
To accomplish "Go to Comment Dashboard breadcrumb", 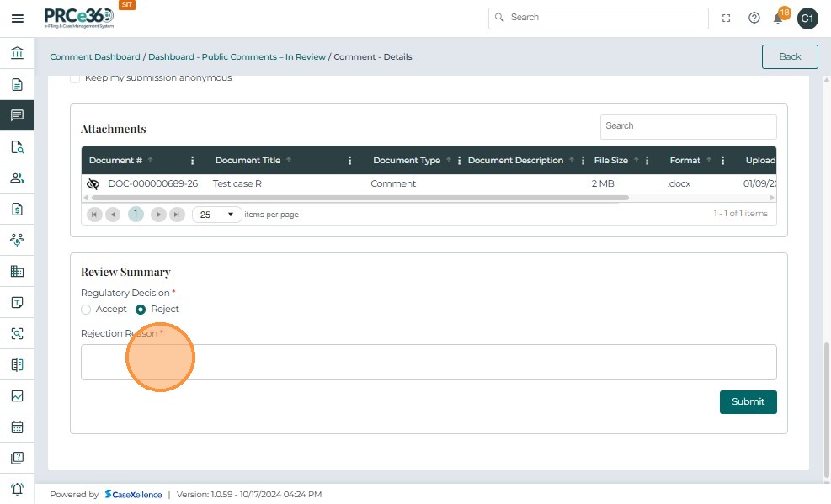I will 95,57.
